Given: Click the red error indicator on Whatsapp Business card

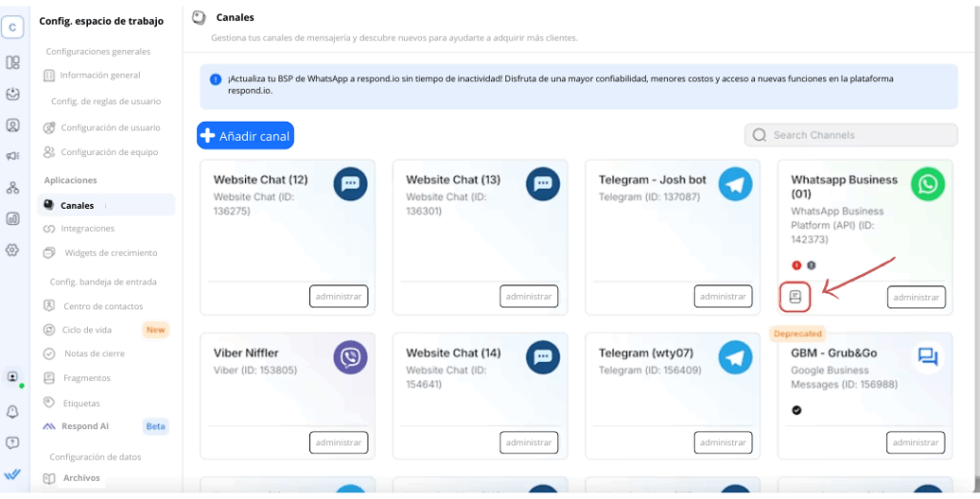Looking at the screenshot, I should click(796, 265).
